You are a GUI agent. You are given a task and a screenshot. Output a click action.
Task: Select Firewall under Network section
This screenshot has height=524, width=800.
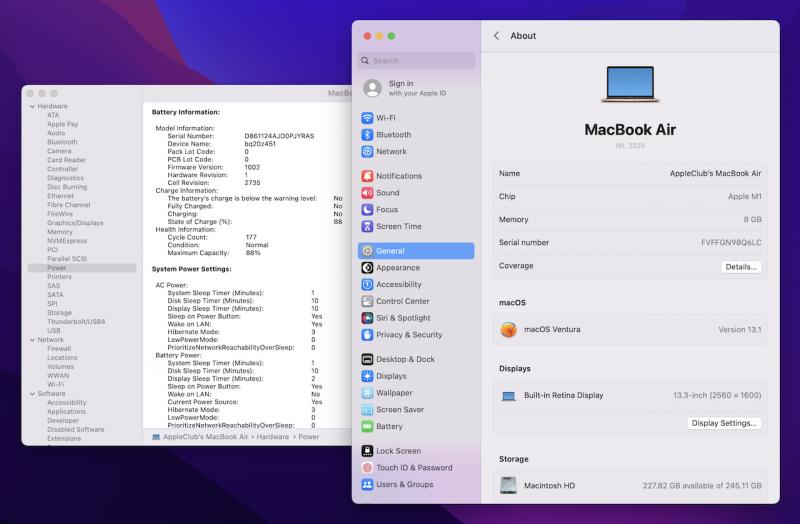point(59,349)
